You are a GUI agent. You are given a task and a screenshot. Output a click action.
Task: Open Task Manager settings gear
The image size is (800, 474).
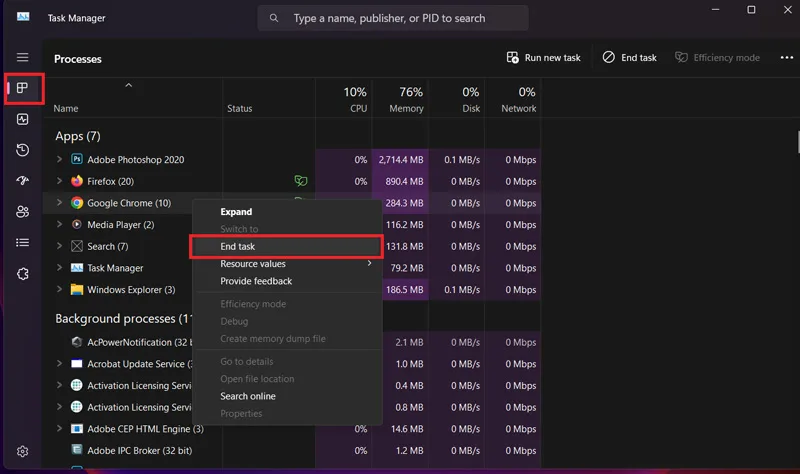(x=22, y=452)
